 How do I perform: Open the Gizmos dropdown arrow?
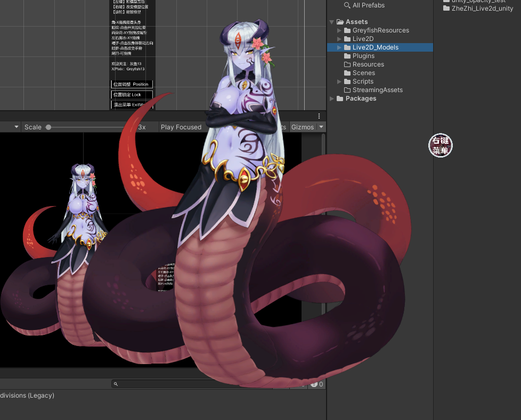point(321,127)
